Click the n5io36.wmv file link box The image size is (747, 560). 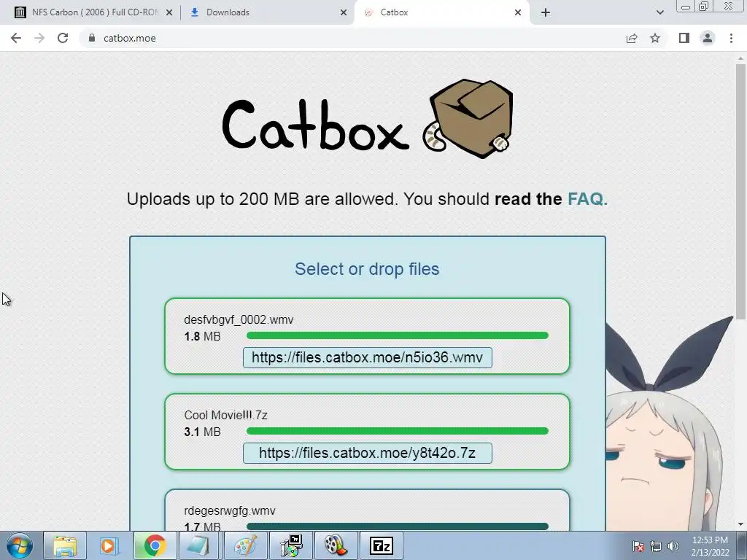tap(368, 357)
